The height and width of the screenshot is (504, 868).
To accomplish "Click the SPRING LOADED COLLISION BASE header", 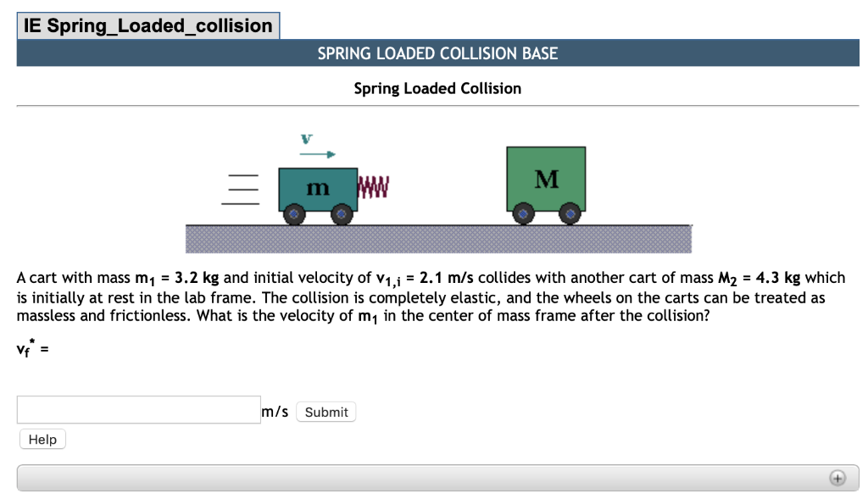I will (x=437, y=53).
